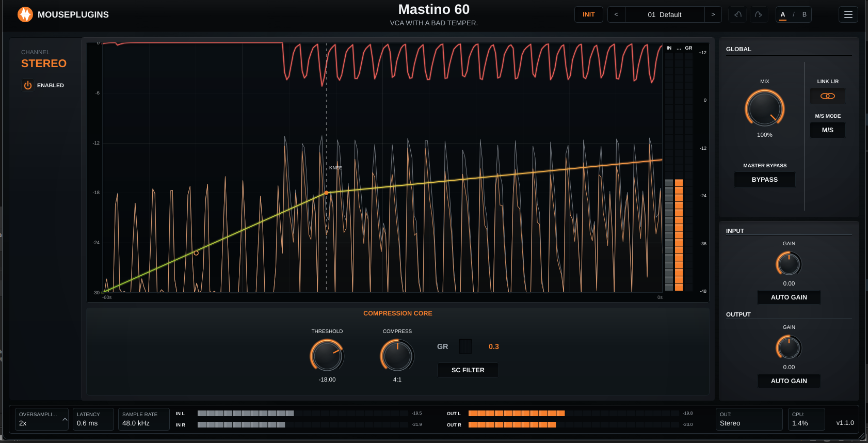This screenshot has width=868, height=443.
Task: Click the undo arrow icon
Action: [x=738, y=14]
